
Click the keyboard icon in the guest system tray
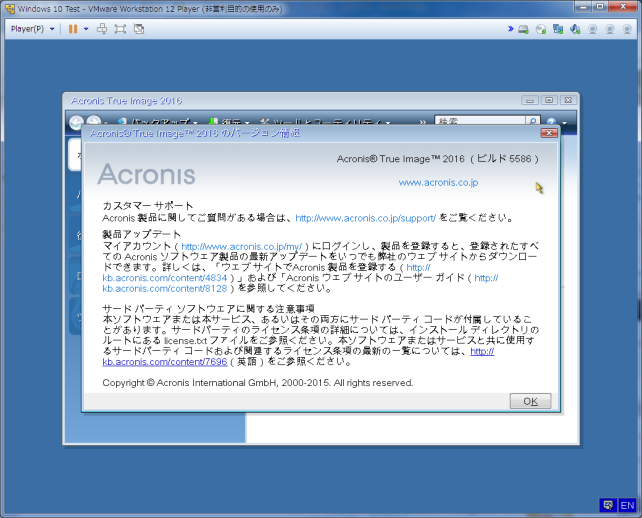pyautogui.click(x=608, y=505)
